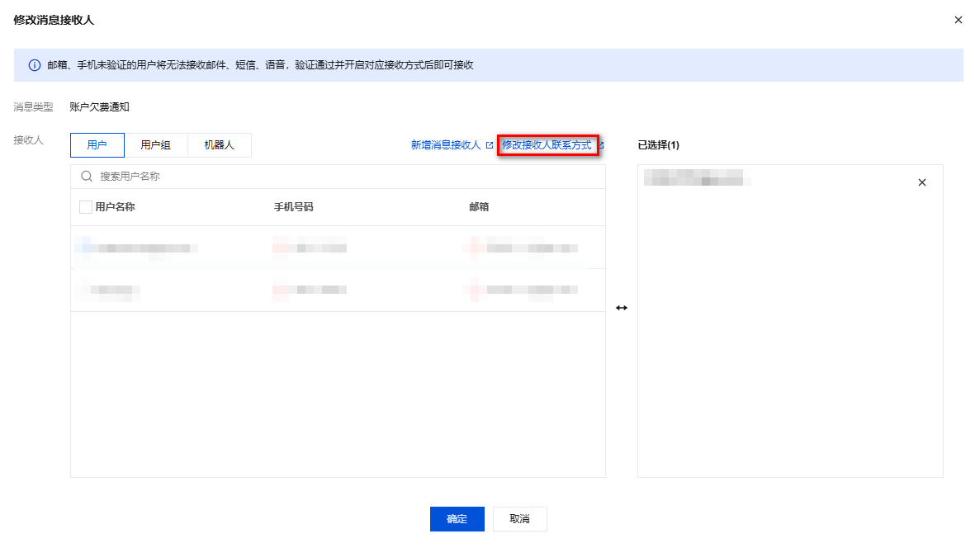This screenshot has width=980, height=543.
Task: Open the 新增消息接收人 link
Action: point(446,145)
